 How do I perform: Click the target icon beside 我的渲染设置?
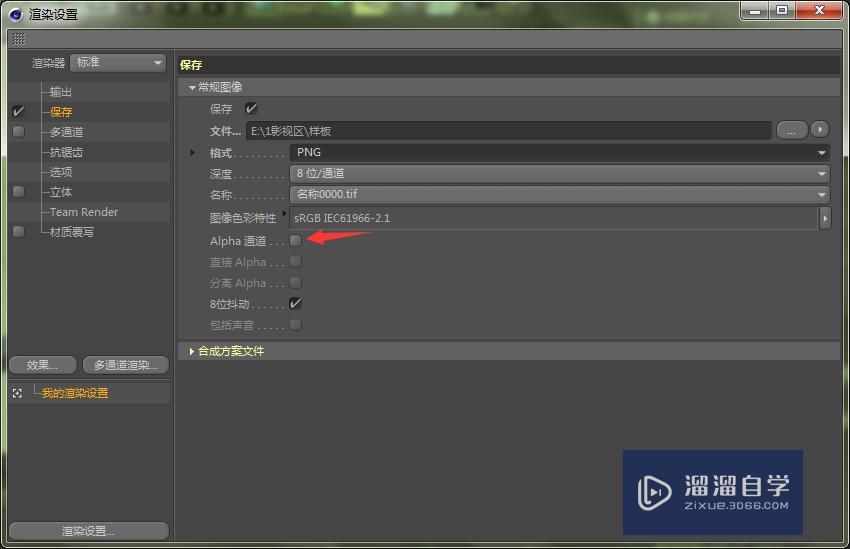17,393
